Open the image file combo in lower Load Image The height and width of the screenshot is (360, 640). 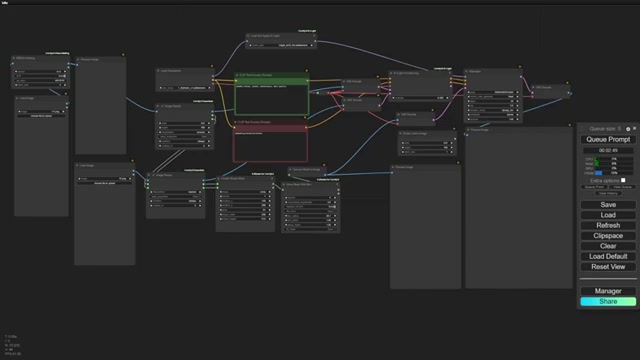point(105,179)
